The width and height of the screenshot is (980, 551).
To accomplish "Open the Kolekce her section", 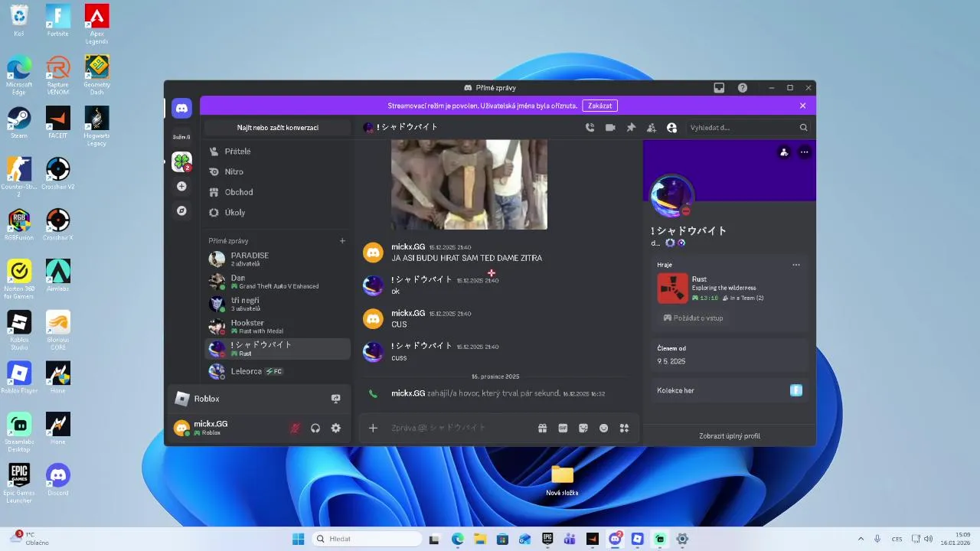I will coord(729,390).
